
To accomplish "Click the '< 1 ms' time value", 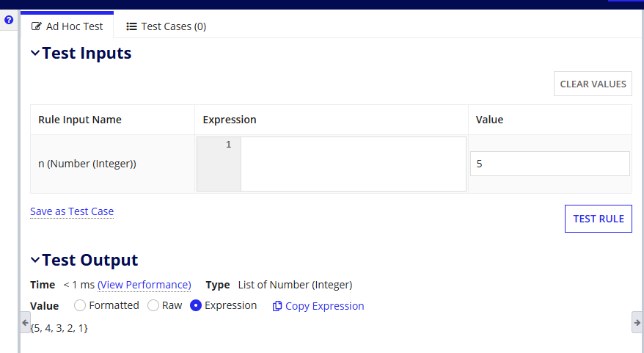I will pos(79,285).
